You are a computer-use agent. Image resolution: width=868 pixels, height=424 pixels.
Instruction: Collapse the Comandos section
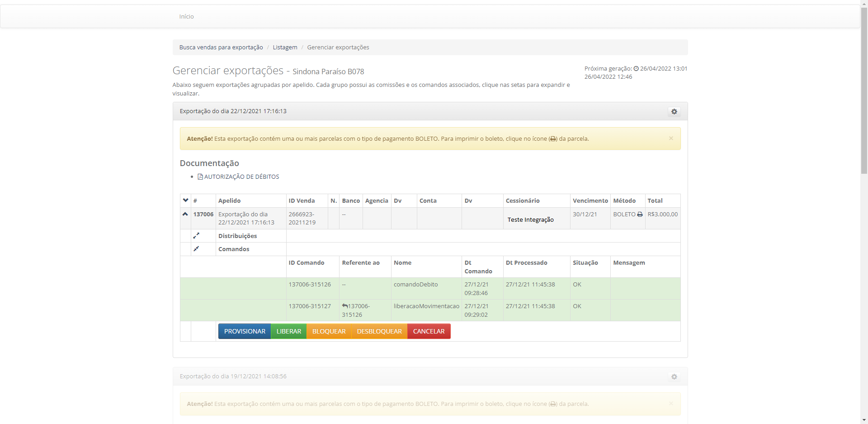point(196,249)
